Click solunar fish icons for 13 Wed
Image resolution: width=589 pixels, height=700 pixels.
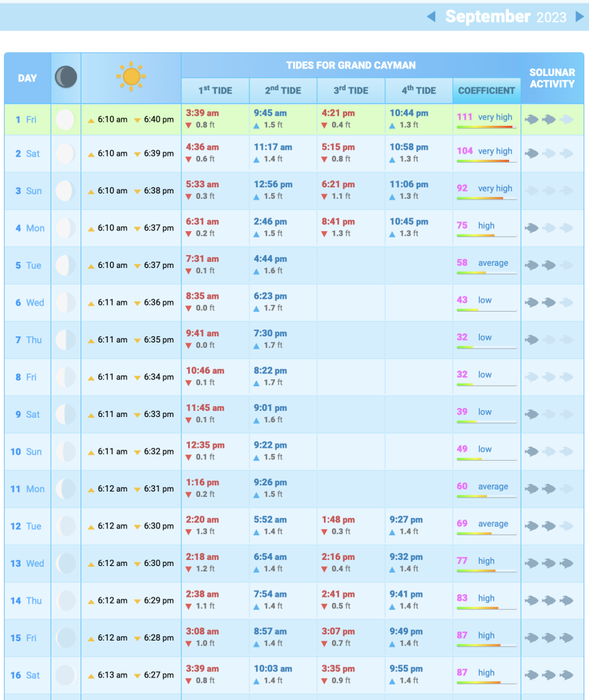[x=549, y=563]
